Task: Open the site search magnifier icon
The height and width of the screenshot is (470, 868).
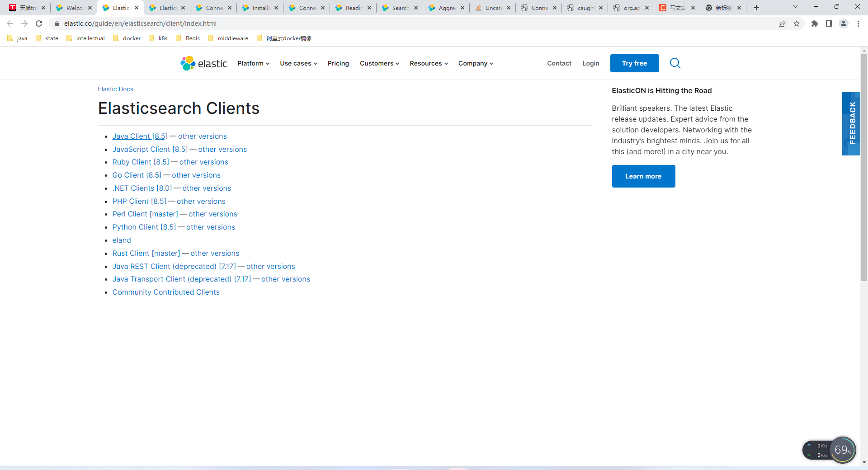Action: coord(675,63)
